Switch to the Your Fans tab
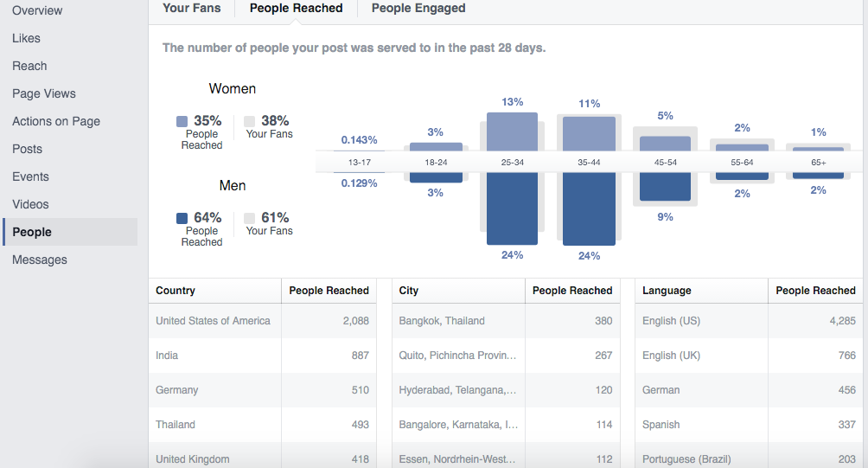 point(191,9)
